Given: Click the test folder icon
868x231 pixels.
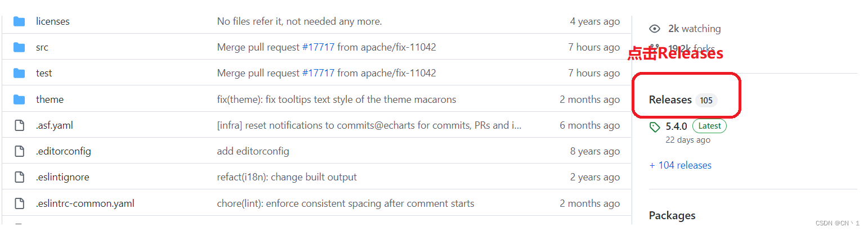Looking at the screenshot, I should click(x=19, y=73).
